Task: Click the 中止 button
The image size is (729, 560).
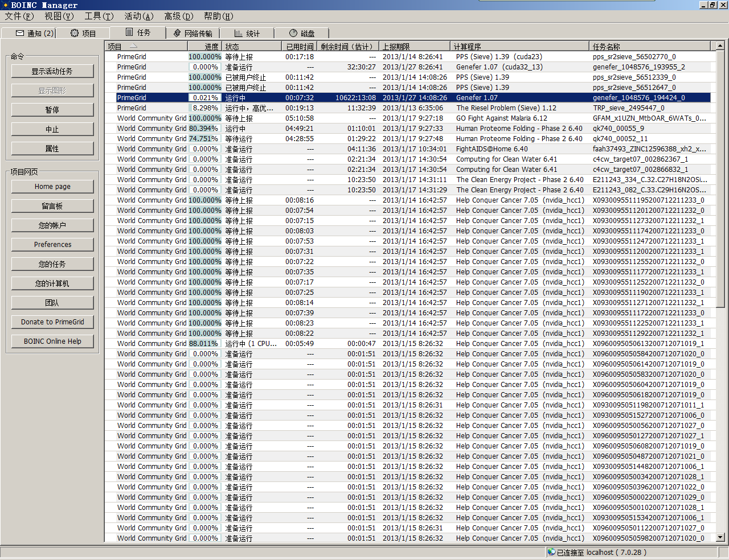Action: 52,129
